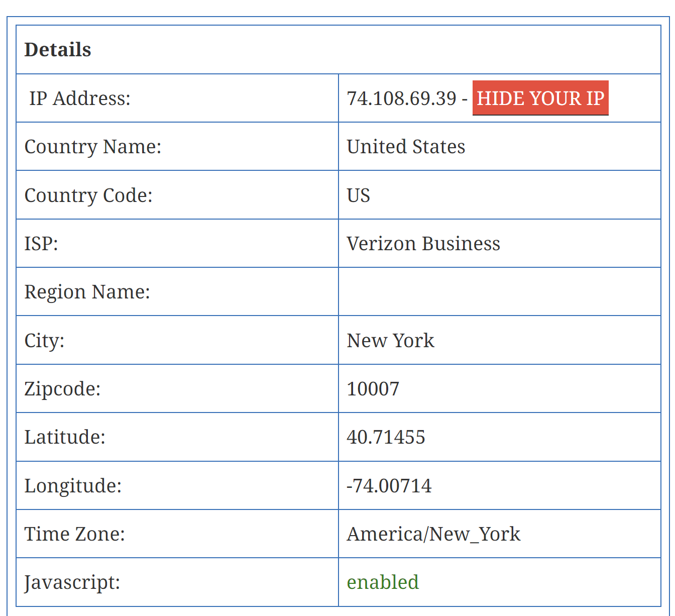This screenshot has height=616, width=675.
Task: Click the Time Zone label
Action: pos(74,534)
